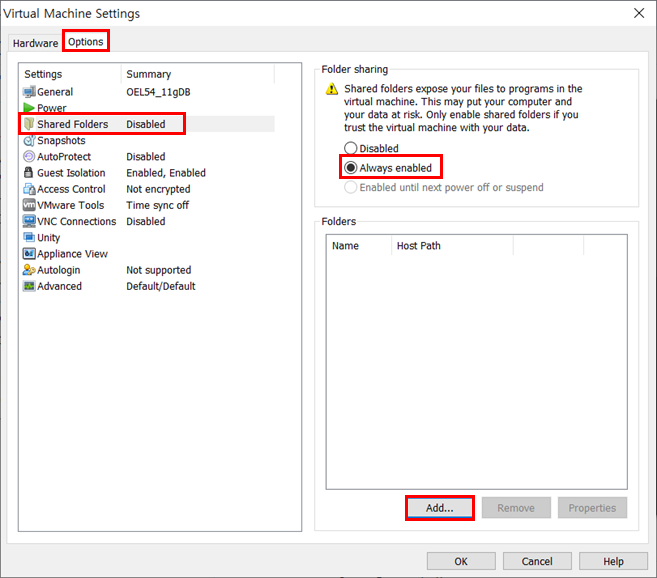Viewport: 657px width, 578px height.
Task: Click the Time sync off summary value
Action: point(158,205)
